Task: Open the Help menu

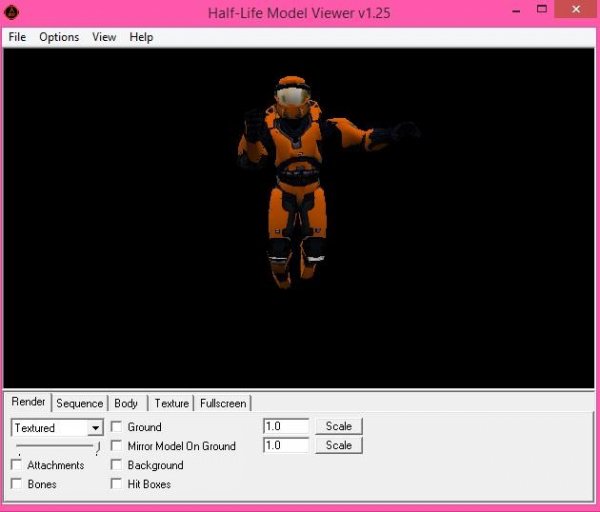Action: (141, 37)
